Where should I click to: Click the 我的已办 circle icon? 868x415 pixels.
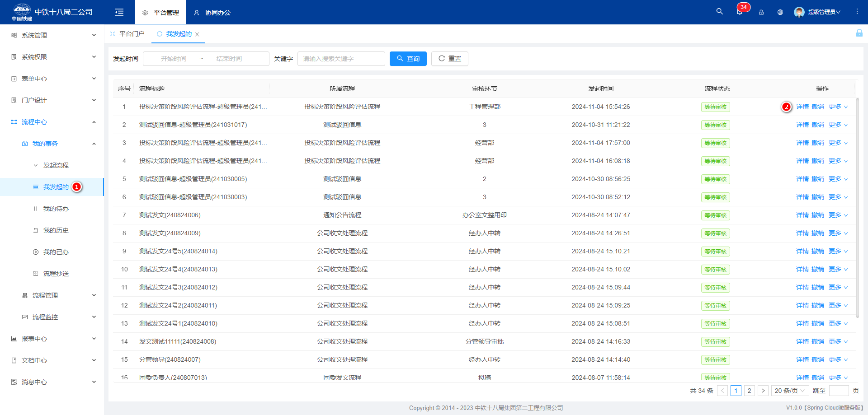(36, 252)
